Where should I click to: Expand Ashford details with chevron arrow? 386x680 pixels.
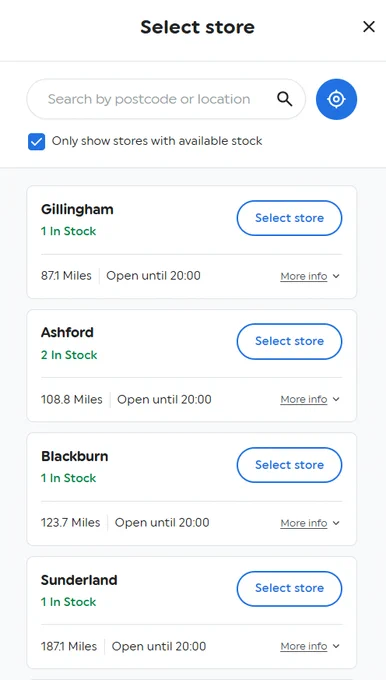336,399
